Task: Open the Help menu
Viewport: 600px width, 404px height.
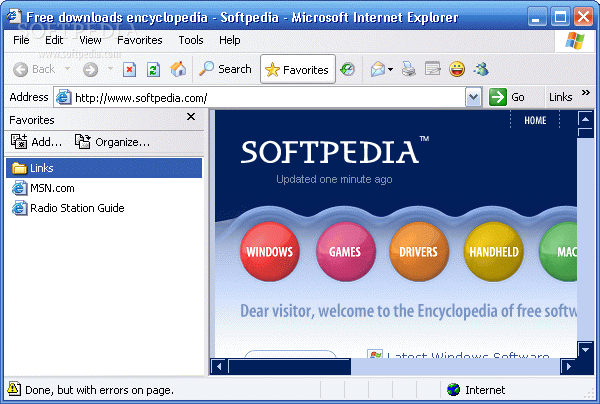Action: (230, 40)
